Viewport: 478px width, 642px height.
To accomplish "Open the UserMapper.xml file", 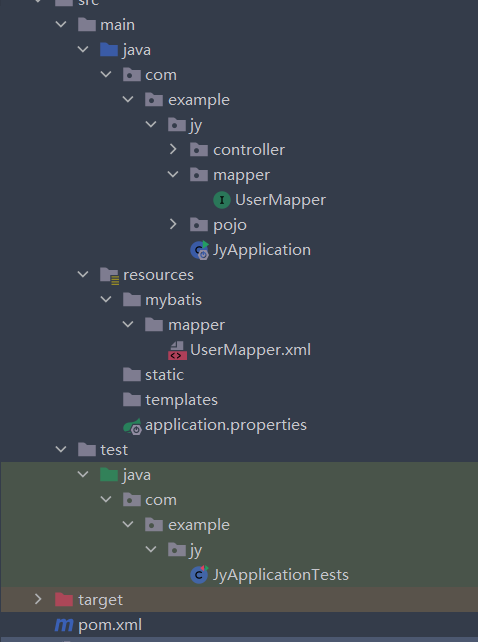I will [250, 350].
